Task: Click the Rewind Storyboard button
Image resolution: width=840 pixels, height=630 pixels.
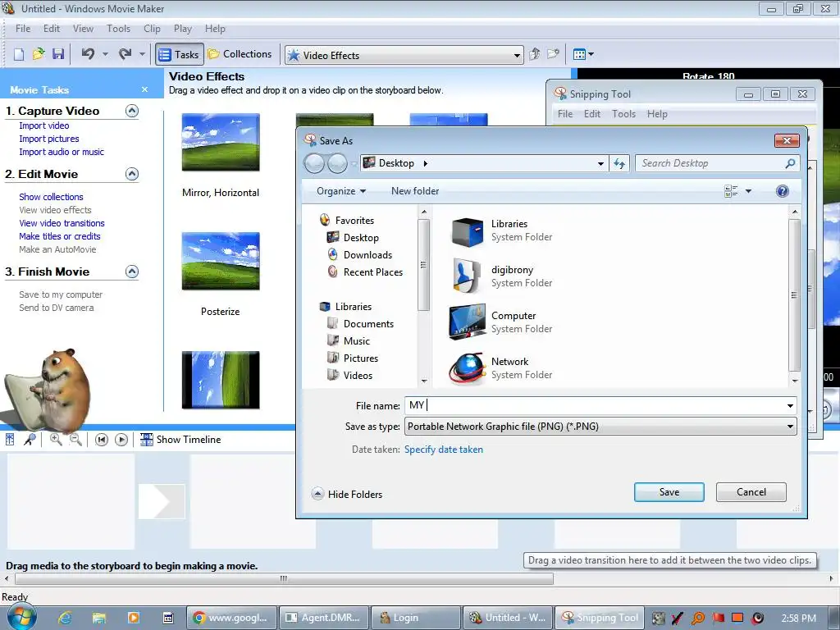Action: [x=101, y=440]
